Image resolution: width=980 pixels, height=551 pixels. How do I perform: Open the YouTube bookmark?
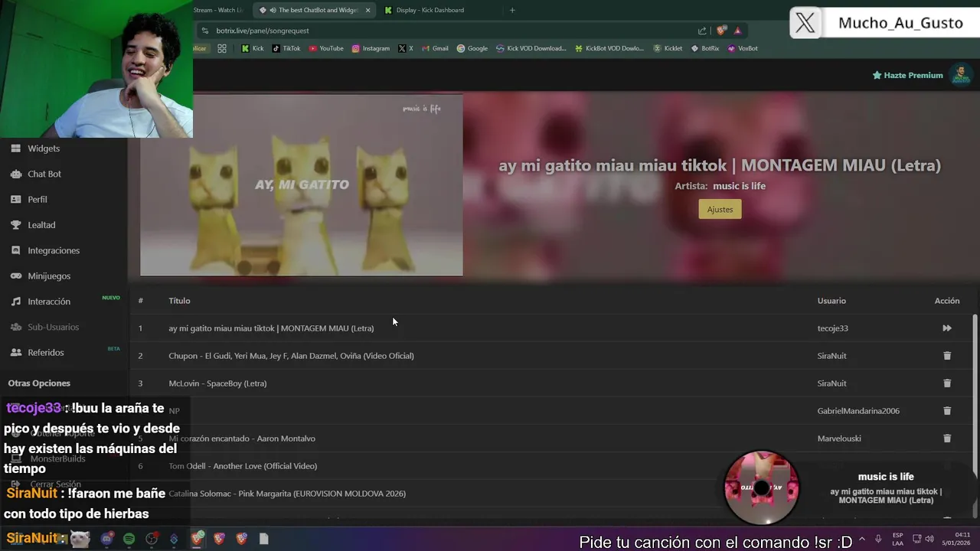tap(326, 48)
